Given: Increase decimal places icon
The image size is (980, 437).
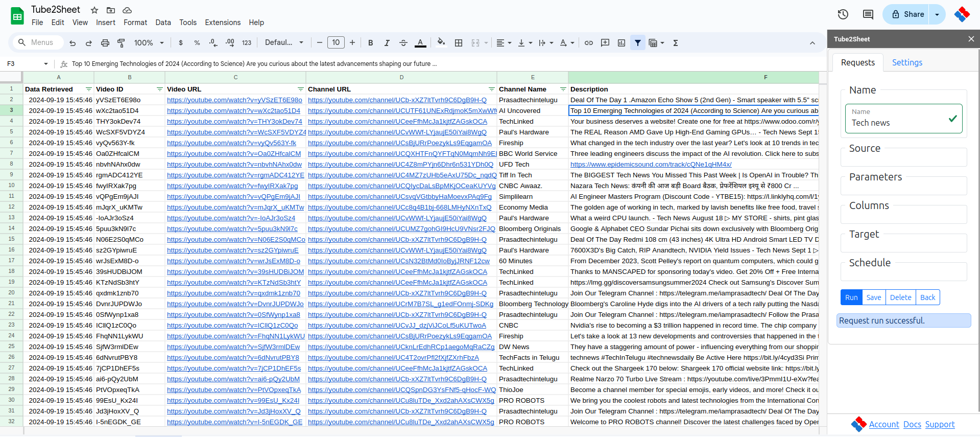Looking at the screenshot, I should click(x=230, y=43).
